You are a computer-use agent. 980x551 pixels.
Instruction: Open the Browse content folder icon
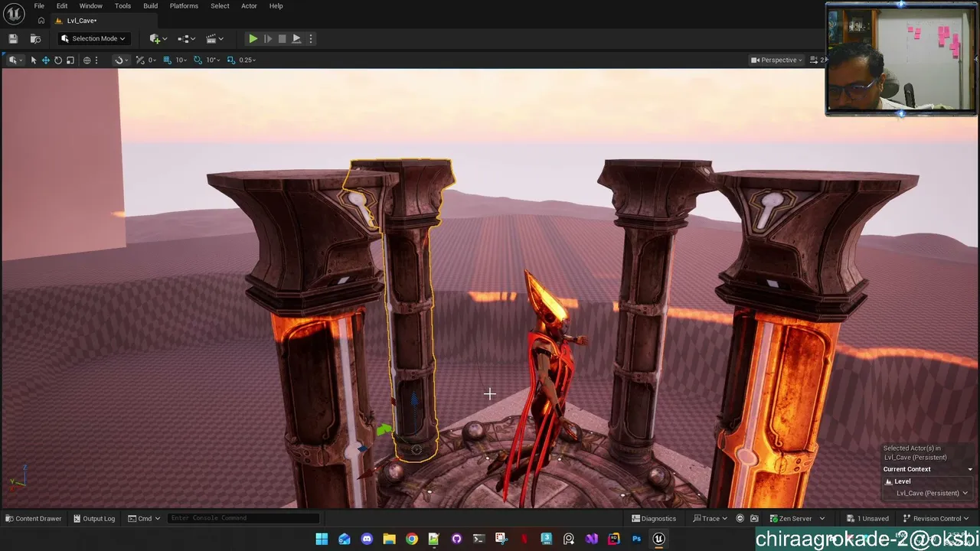pos(35,38)
